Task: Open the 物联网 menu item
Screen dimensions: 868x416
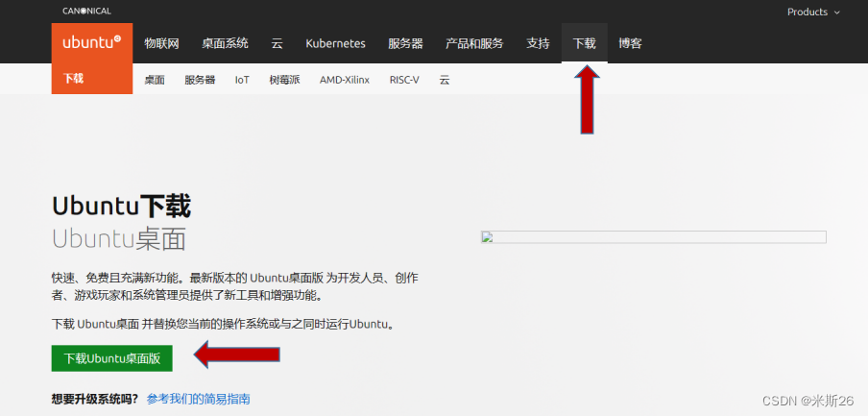Action: point(161,43)
